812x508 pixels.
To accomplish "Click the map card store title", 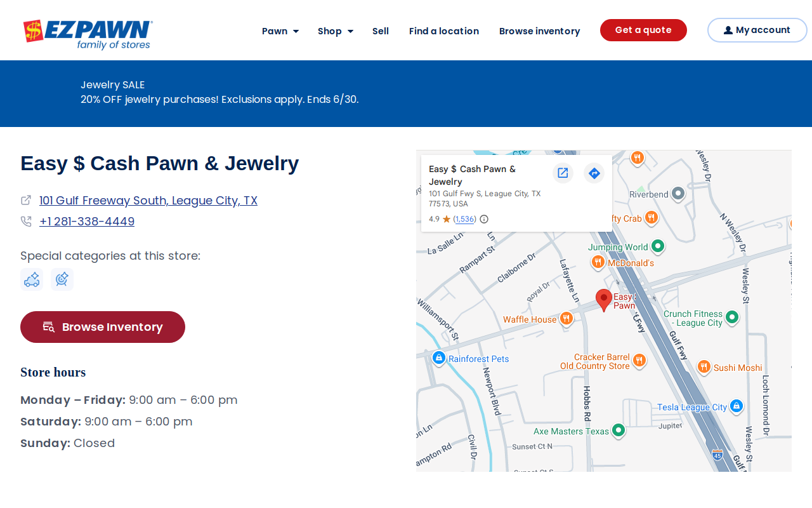I will [x=473, y=175].
